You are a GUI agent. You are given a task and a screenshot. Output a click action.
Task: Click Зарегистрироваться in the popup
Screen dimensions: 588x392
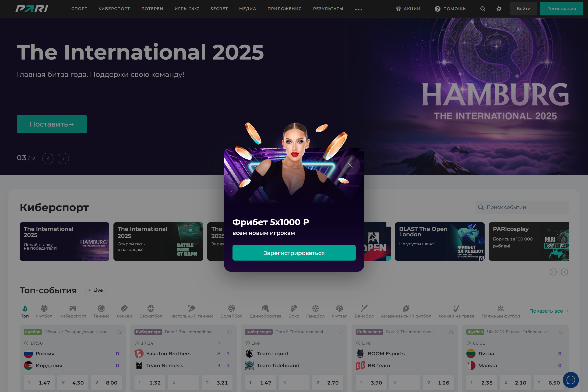(294, 253)
